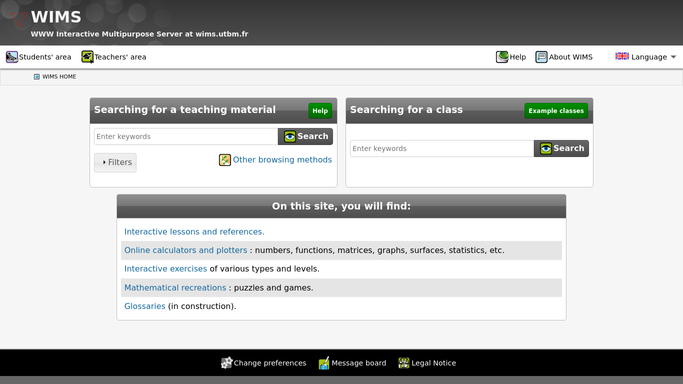Open the Legal Notice footer link
This screenshot has height=384, width=683.
click(434, 363)
